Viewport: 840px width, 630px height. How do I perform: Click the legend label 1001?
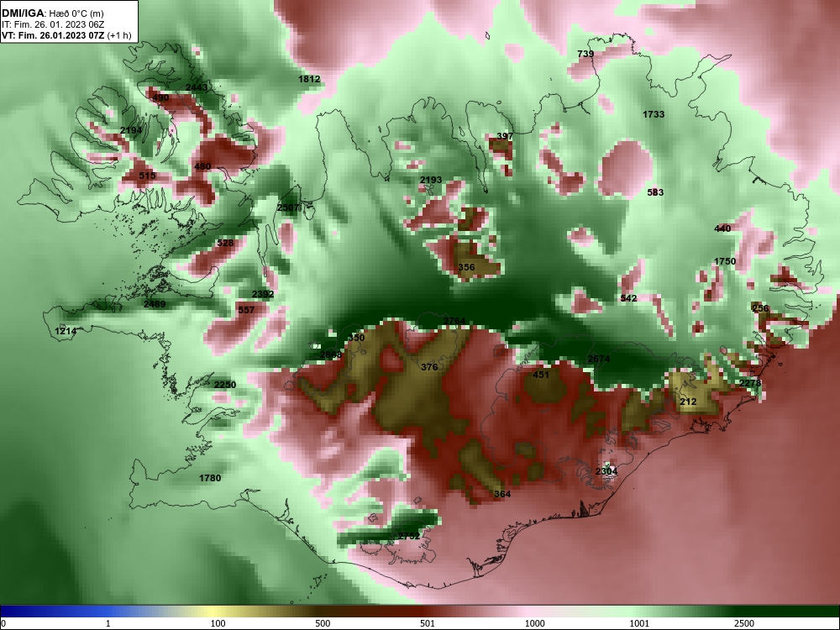tap(639, 623)
